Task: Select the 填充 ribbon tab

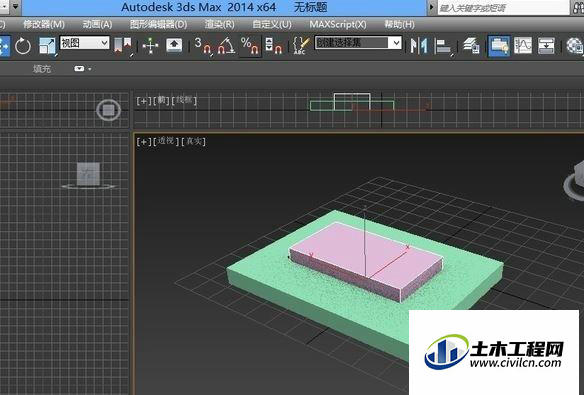Action: (x=42, y=69)
